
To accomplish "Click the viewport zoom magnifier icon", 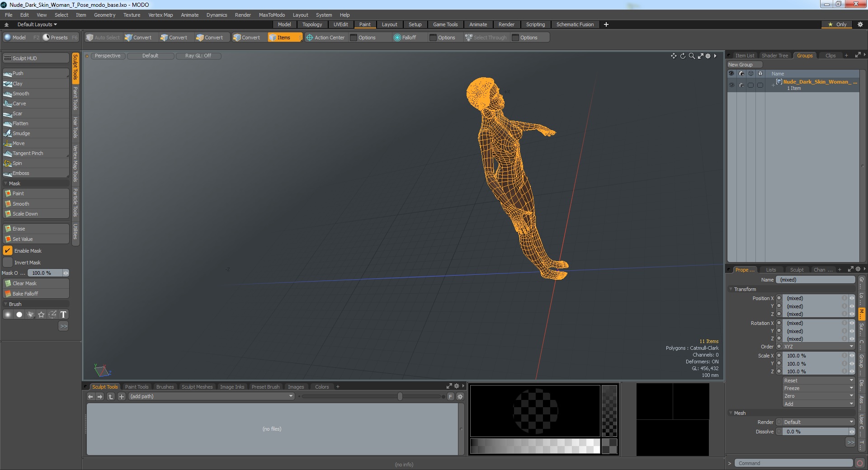I will click(692, 56).
